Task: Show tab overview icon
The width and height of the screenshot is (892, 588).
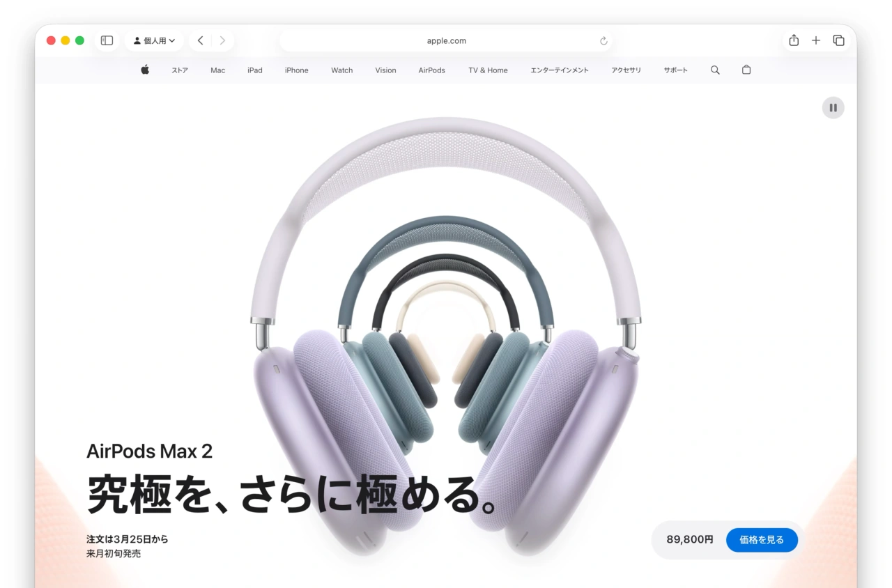Action: point(838,40)
